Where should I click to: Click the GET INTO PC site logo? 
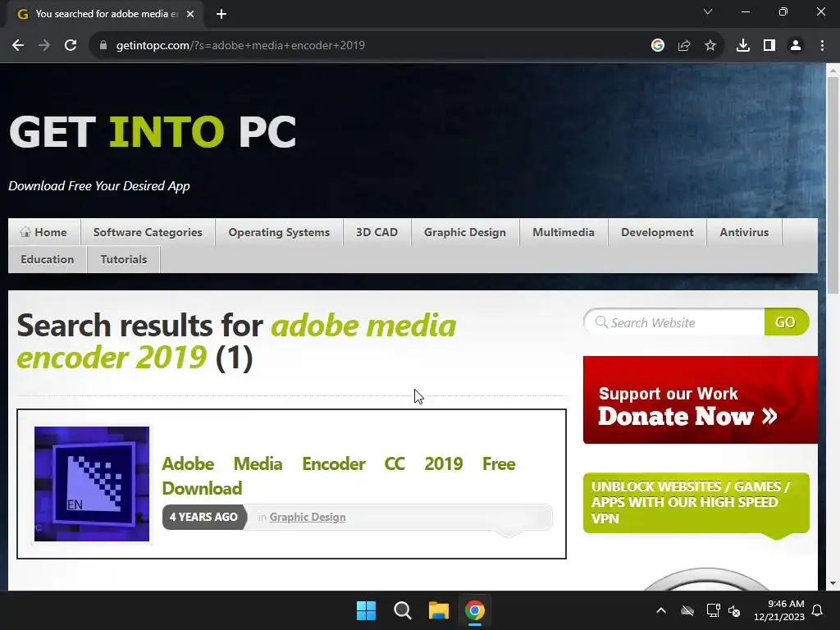click(153, 131)
